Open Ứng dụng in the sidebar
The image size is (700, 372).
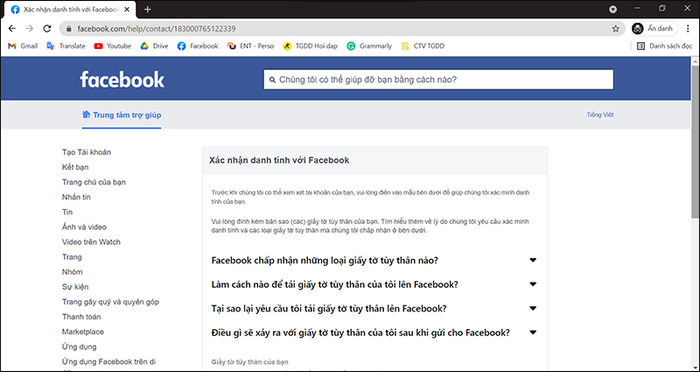click(x=79, y=347)
